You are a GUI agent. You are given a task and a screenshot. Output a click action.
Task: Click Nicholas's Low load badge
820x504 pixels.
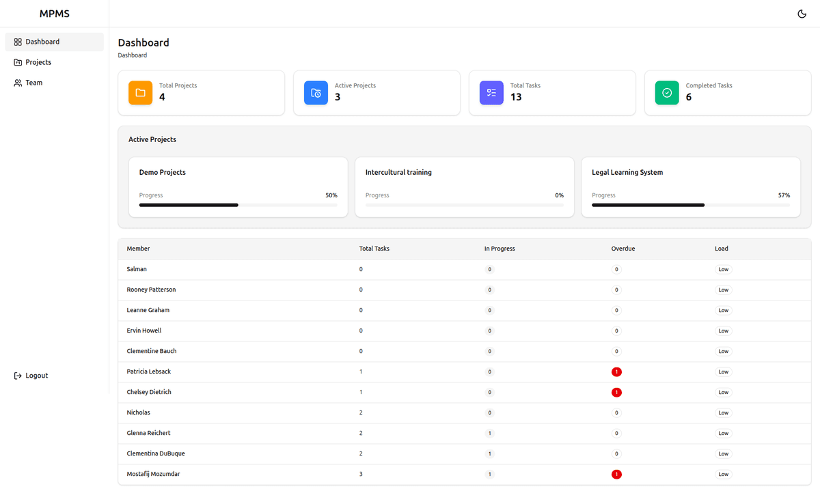point(723,413)
